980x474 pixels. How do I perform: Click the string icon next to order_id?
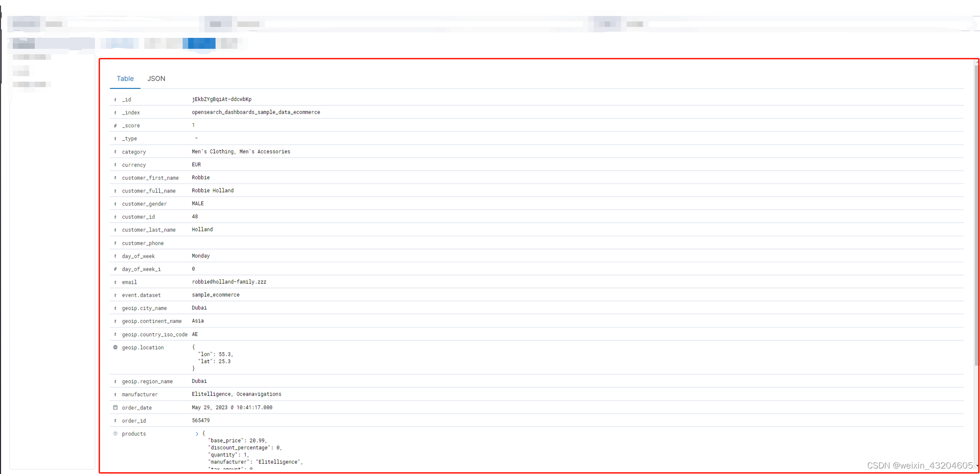[115, 421]
